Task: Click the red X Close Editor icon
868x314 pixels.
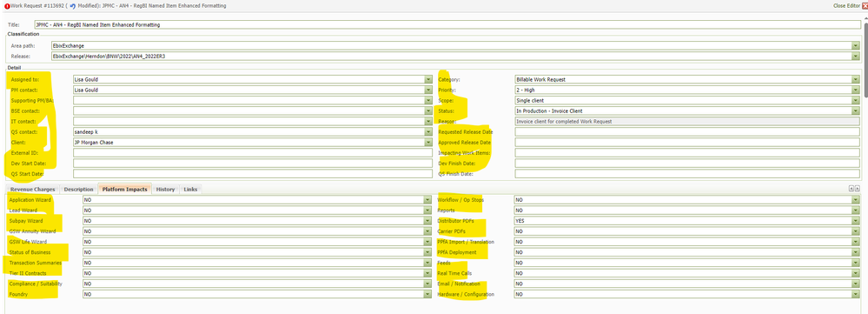Action: (865, 5)
